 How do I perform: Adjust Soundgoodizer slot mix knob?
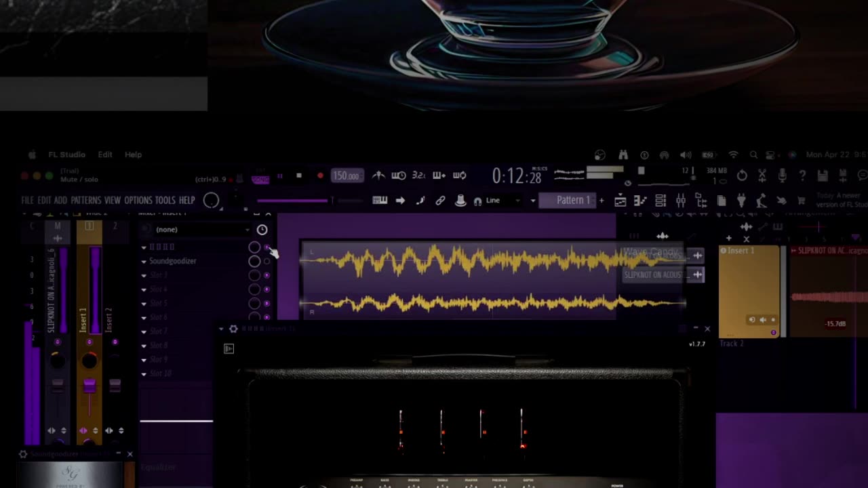[x=254, y=262]
